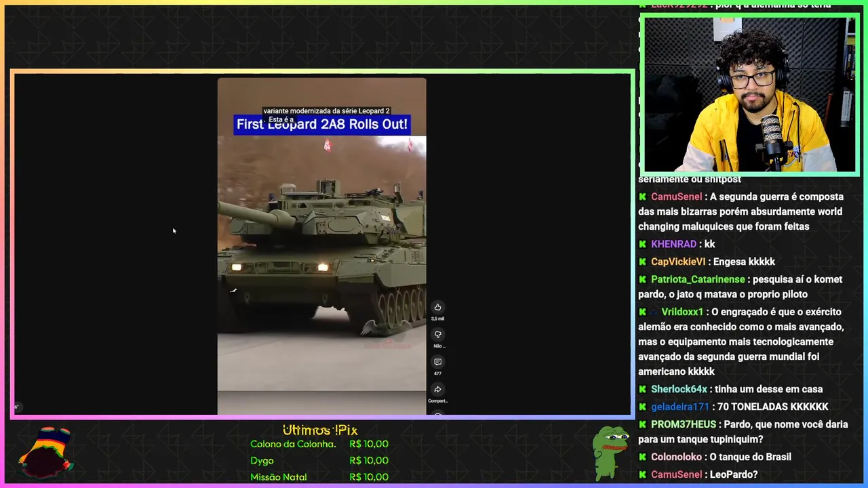Open the comments with 477 replies
This screenshot has height=488, width=868.
tap(437, 362)
